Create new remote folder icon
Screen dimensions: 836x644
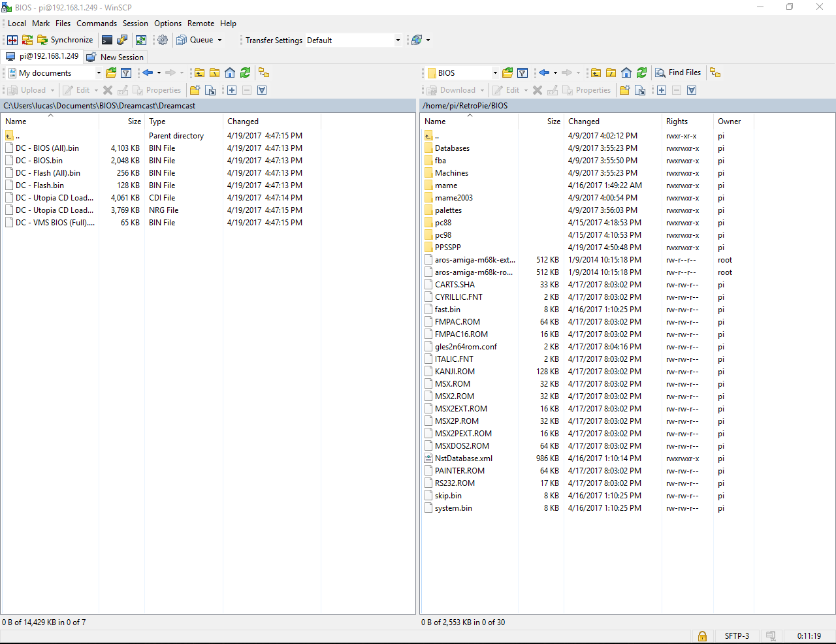(x=624, y=90)
